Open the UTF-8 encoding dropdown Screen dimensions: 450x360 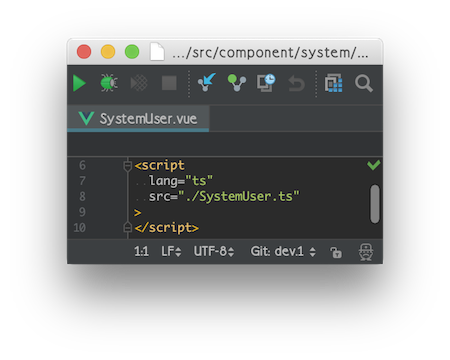pyautogui.click(x=214, y=251)
